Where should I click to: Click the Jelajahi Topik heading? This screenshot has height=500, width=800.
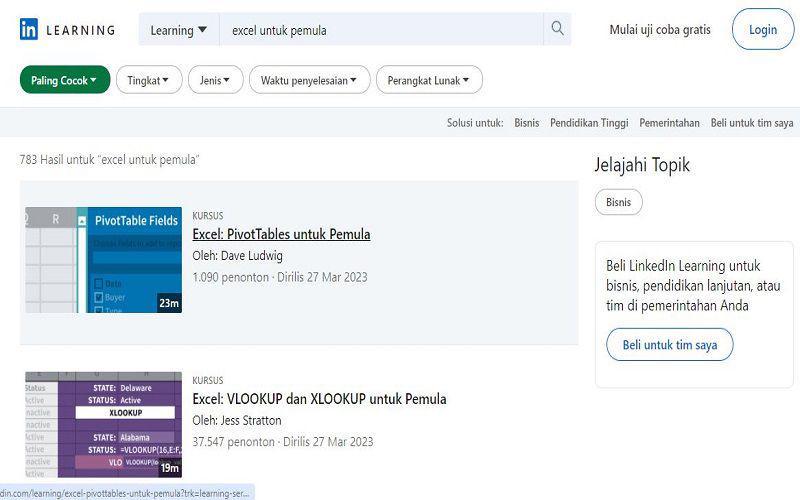click(x=642, y=165)
